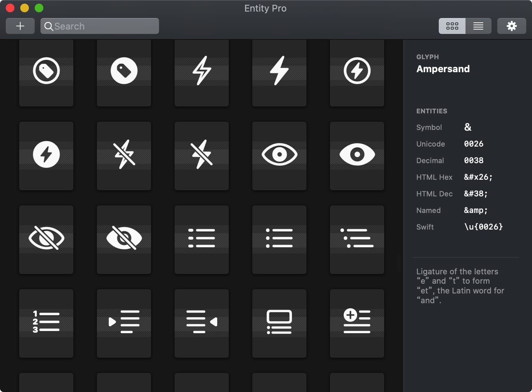
Task: Select the list with round bullets glyph
Action: click(x=279, y=239)
